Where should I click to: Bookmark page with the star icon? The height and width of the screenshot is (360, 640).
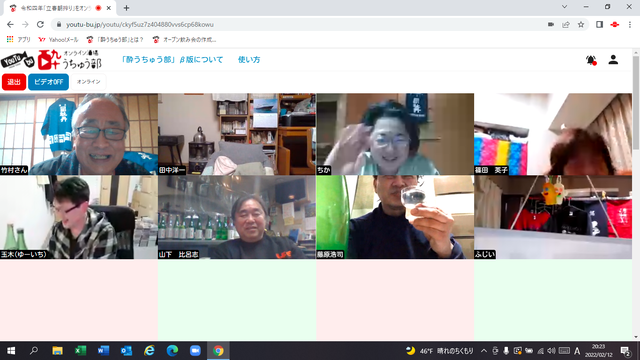(x=581, y=24)
